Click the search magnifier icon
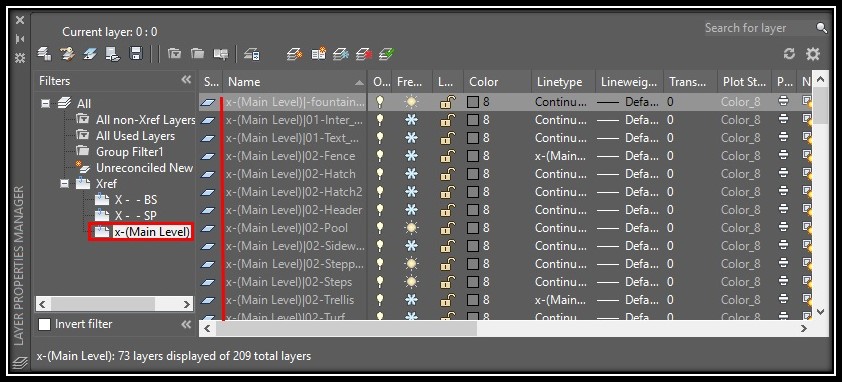The width and height of the screenshot is (842, 382). point(822,27)
